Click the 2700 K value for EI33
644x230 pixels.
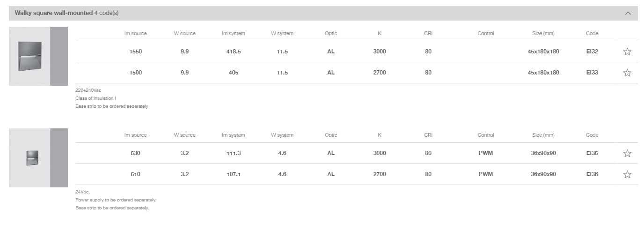[x=380, y=73]
